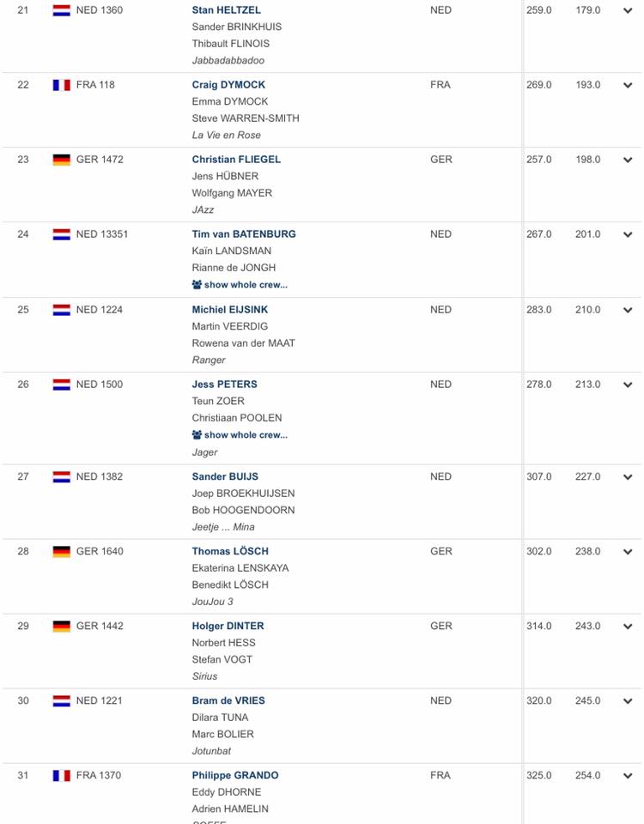Show whole crew for NED 13351

pos(240,285)
